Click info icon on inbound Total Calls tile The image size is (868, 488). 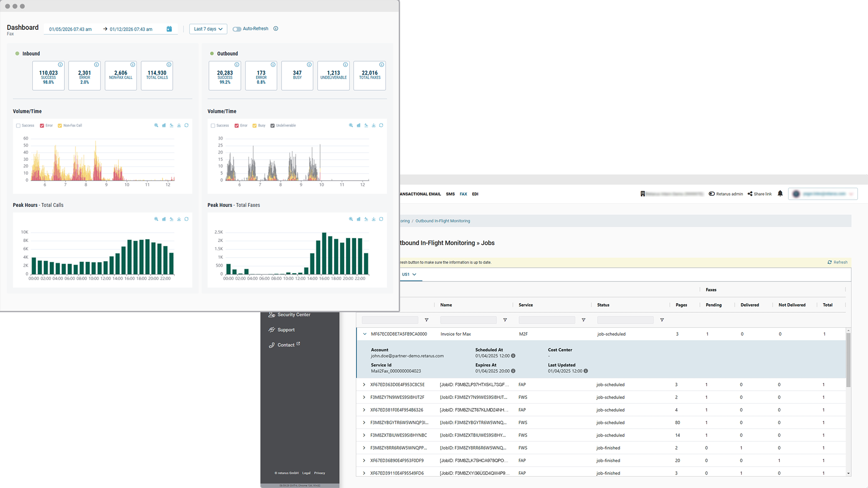click(x=169, y=65)
